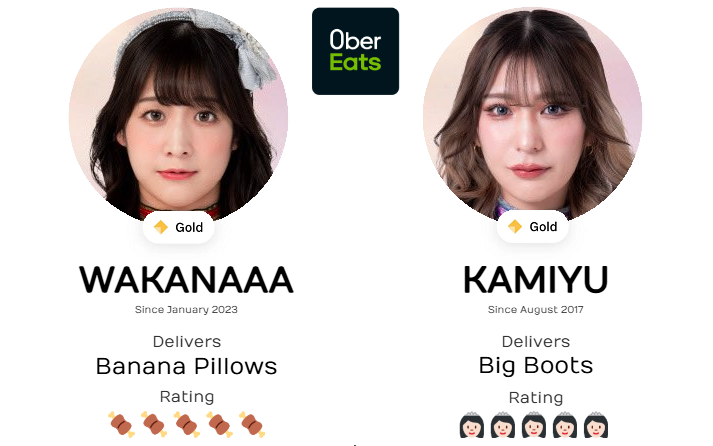Click Since August 2017 text

[536, 310]
